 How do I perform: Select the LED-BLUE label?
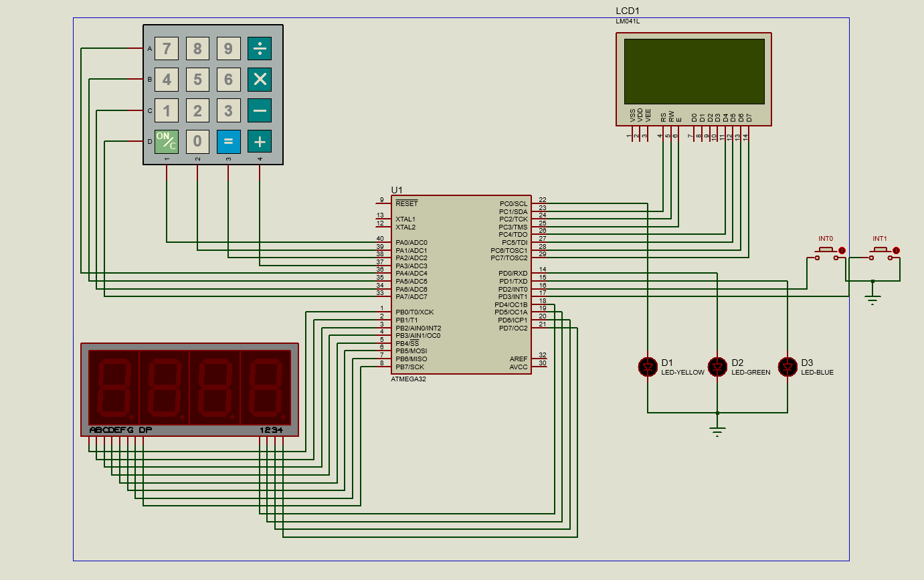818,373
